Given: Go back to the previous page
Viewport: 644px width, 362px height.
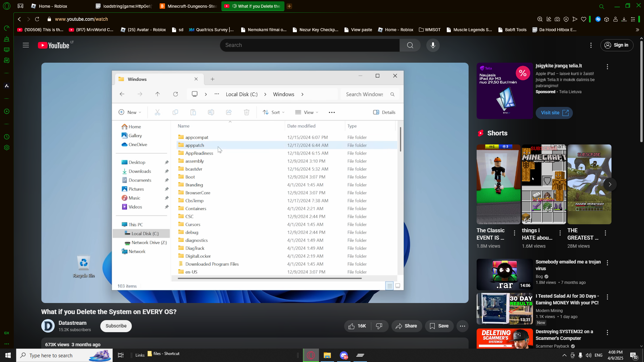Looking at the screenshot, I should pyautogui.click(x=19, y=19).
